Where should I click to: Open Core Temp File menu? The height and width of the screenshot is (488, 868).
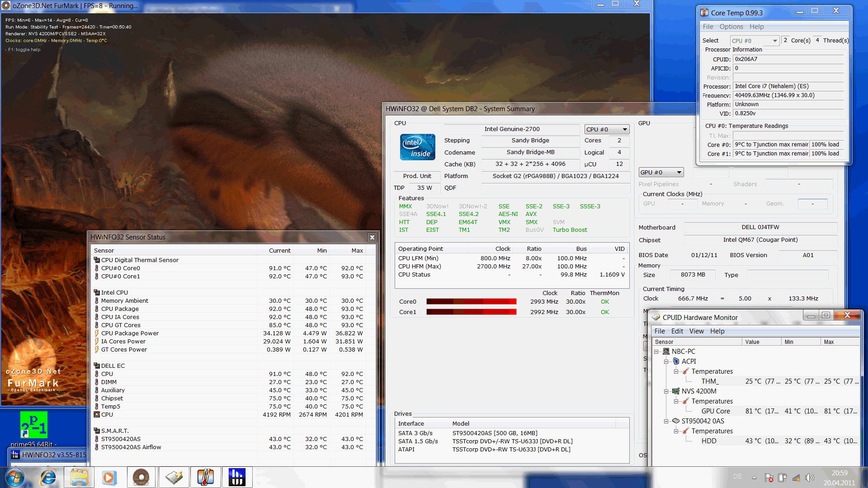[708, 27]
